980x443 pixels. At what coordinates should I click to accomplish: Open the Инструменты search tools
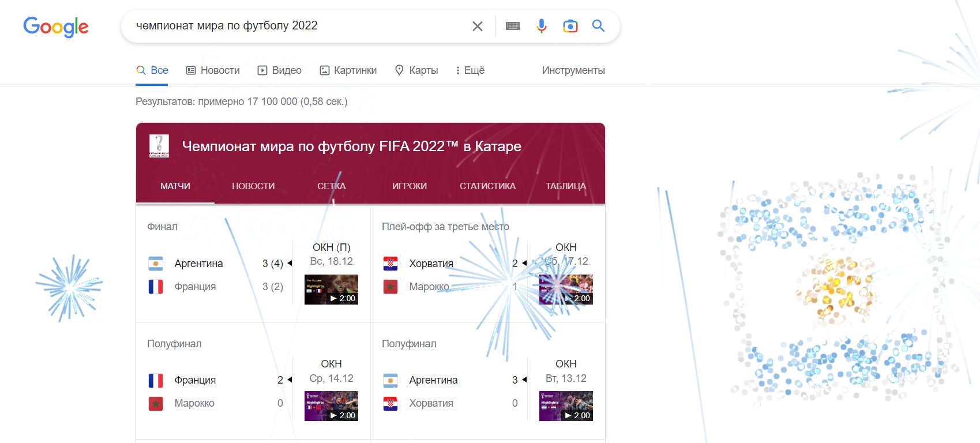coord(573,70)
